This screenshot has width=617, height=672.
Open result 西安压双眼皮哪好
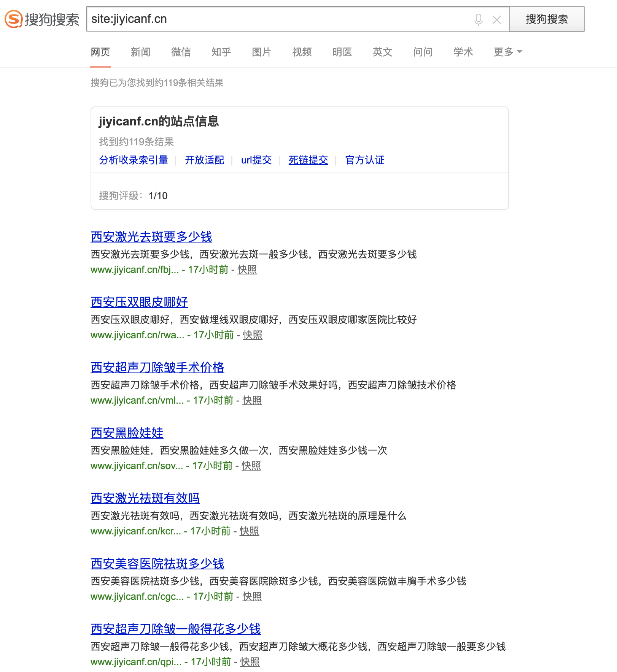pos(139,302)
